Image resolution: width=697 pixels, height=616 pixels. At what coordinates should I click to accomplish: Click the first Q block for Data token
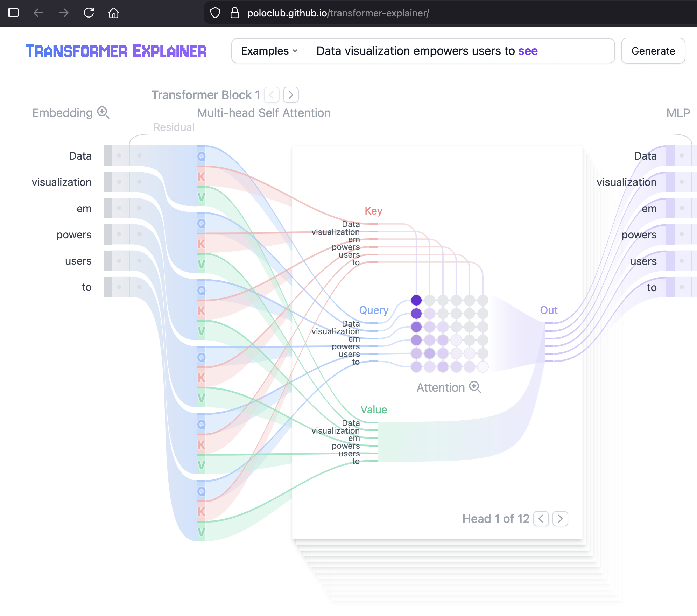[x=201, y=156]
